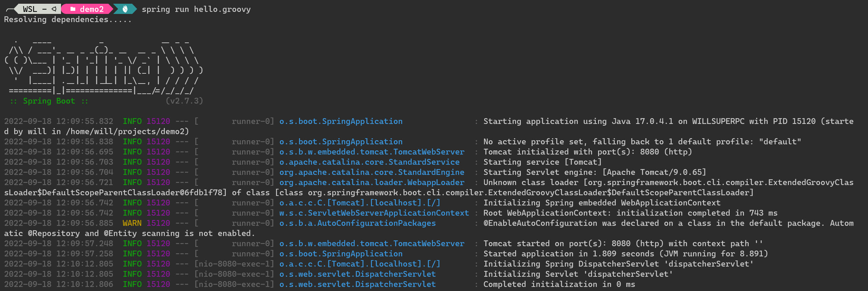Image resolution: width=868 pixels, height=291 pixels.
Task: Click the timestamp '2022-09-18 12:09:57.248'
Action: 59,243
